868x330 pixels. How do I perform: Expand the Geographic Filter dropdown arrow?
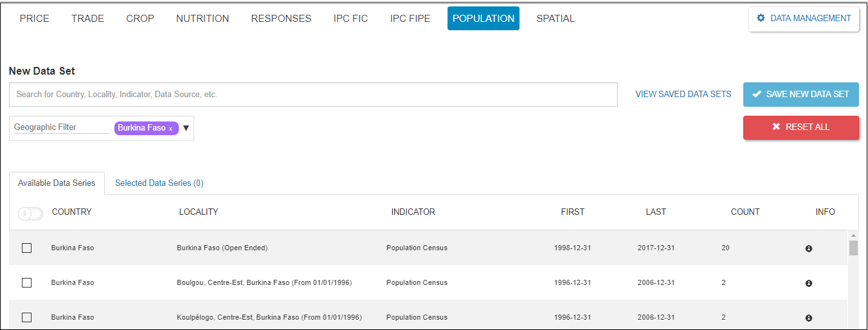point(186,128)
